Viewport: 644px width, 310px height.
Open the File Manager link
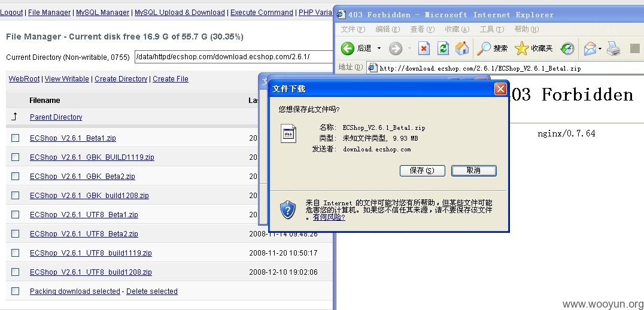point(49,13)
